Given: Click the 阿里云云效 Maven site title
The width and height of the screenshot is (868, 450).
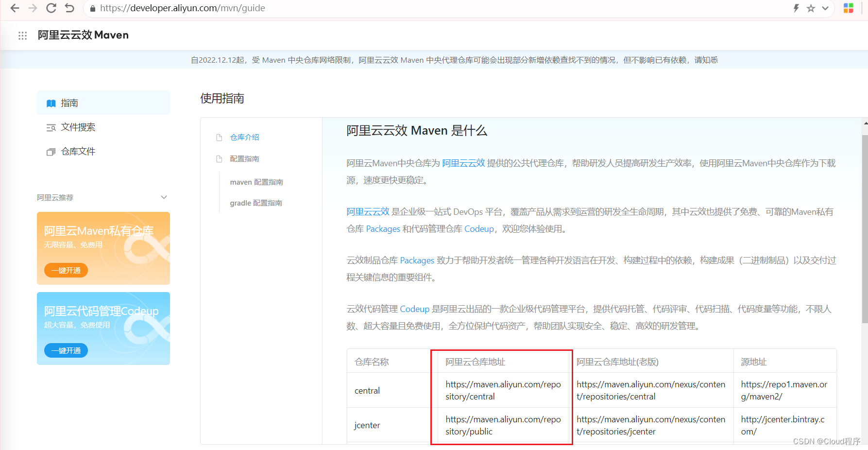Looking at the screenshot, I should point(83,35).
